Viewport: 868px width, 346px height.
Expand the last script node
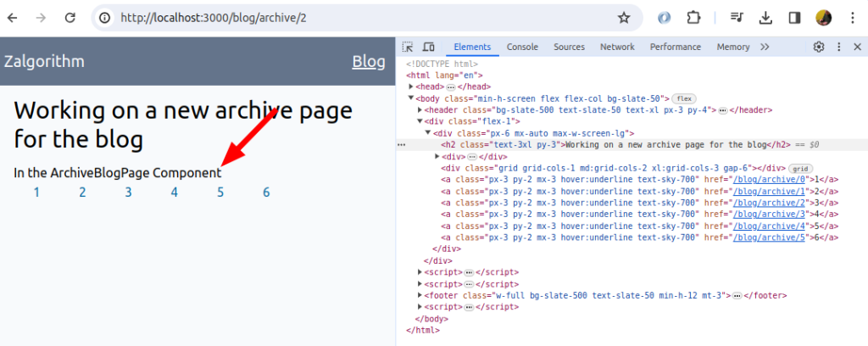click(420, 307)
